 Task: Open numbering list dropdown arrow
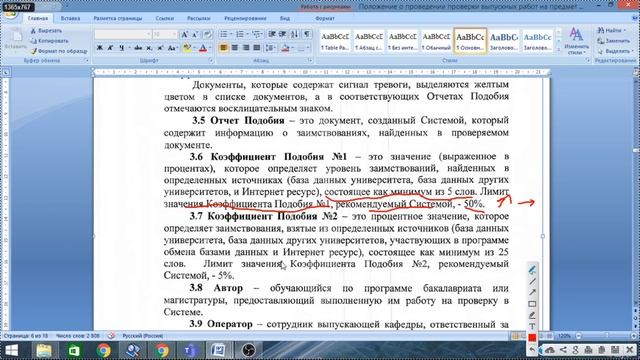click(x=247, y=34)
